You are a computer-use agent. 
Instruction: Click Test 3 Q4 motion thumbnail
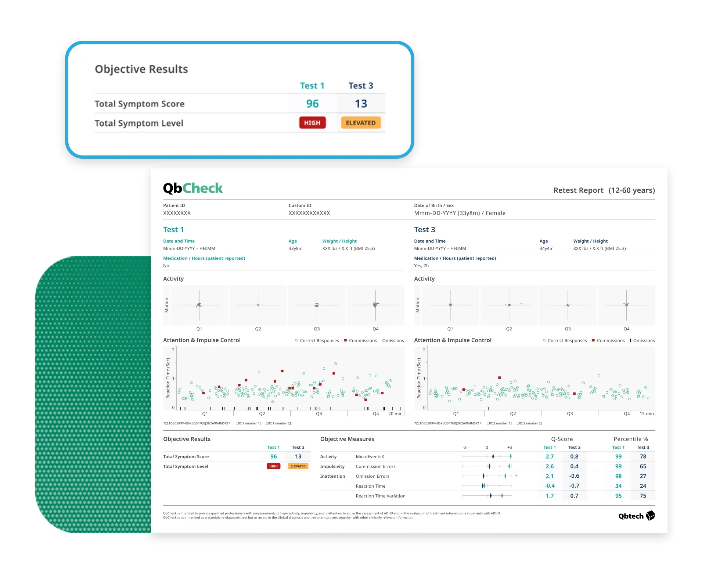626,305
